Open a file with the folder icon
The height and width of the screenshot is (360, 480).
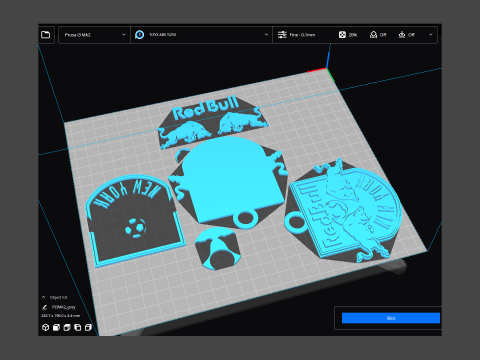46,35
